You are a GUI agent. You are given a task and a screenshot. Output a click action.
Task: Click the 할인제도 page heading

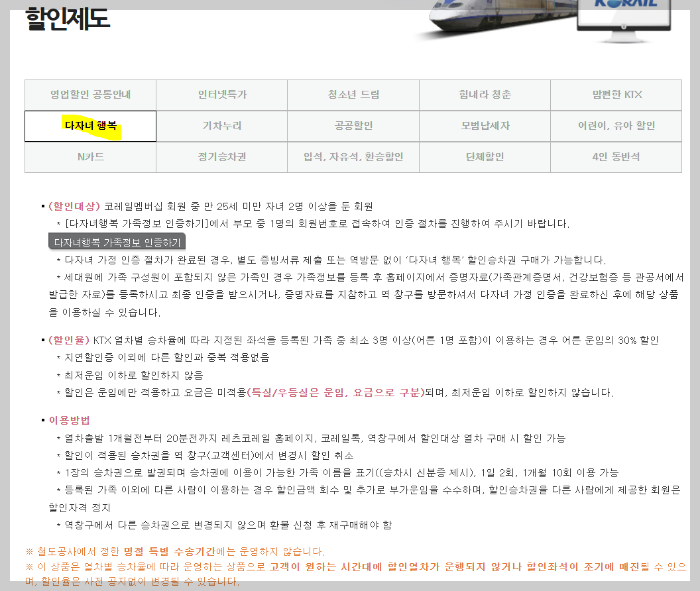pyautogui.click(x=68, y=19)
